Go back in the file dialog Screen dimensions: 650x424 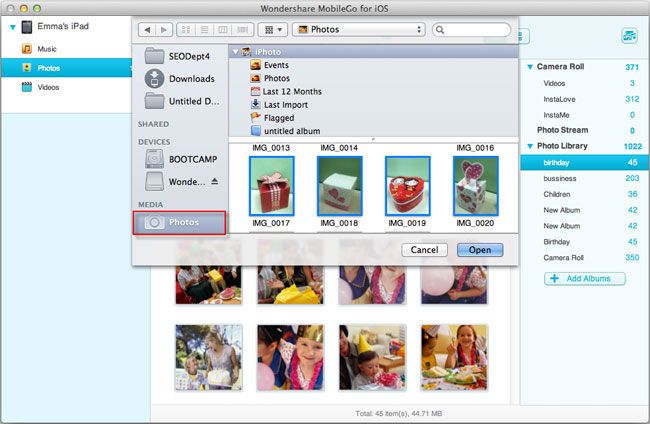click(147, 30)
